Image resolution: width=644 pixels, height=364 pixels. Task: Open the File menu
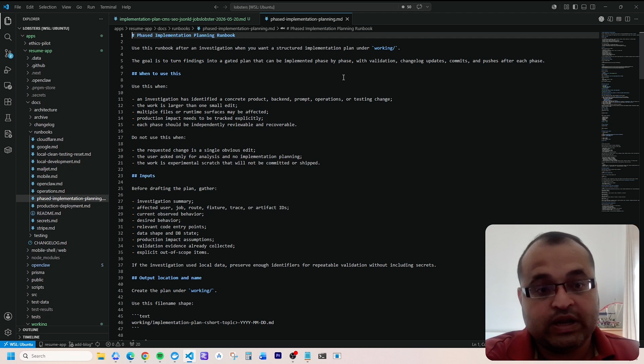point(17,7)
